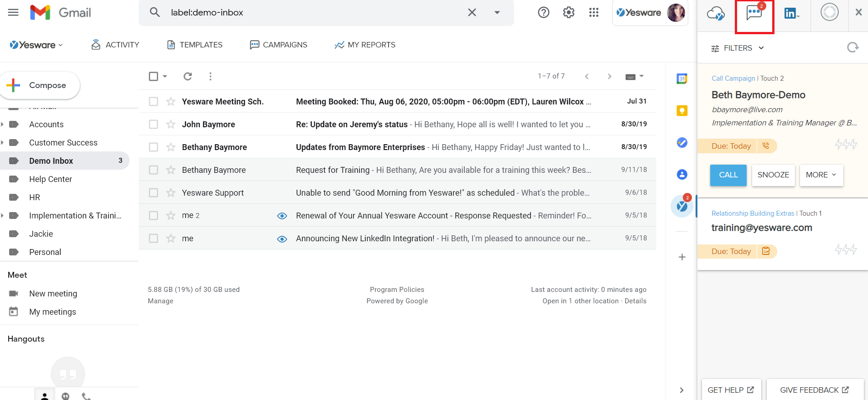Viewport: 868px width, 400px height.
Task: Open Gmail support help icon
Action: point(543,12)
